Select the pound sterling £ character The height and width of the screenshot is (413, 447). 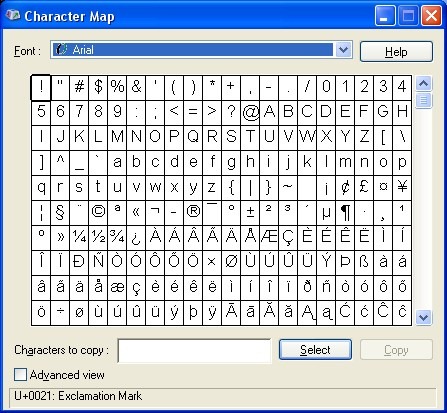(364, 187)
